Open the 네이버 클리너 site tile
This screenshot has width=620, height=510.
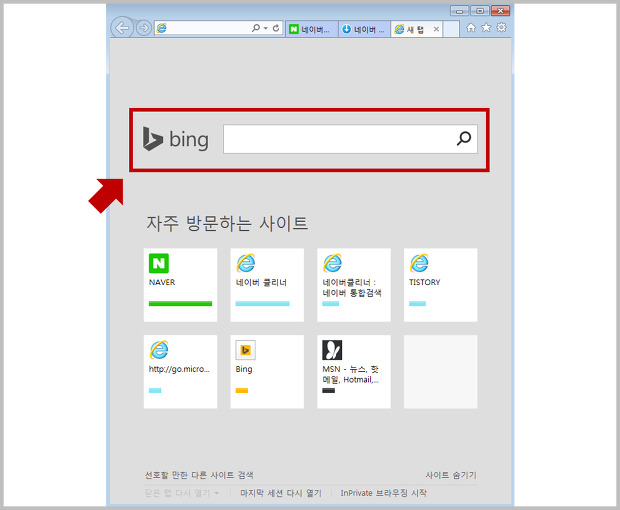coord(267,285)
